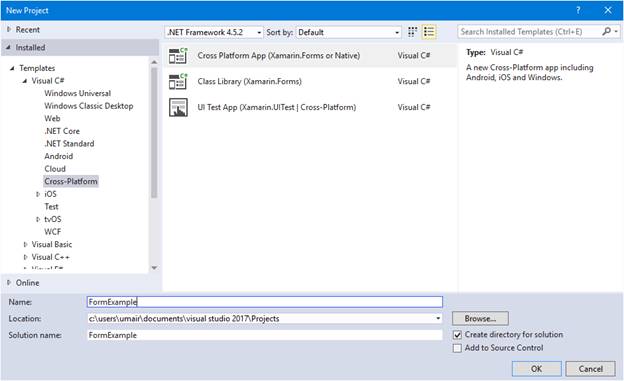Image resolution: width=624 pixels, height=381 pixels.
Task: Click the Name field containing FormExample
Action: click(x=265, y=302)
